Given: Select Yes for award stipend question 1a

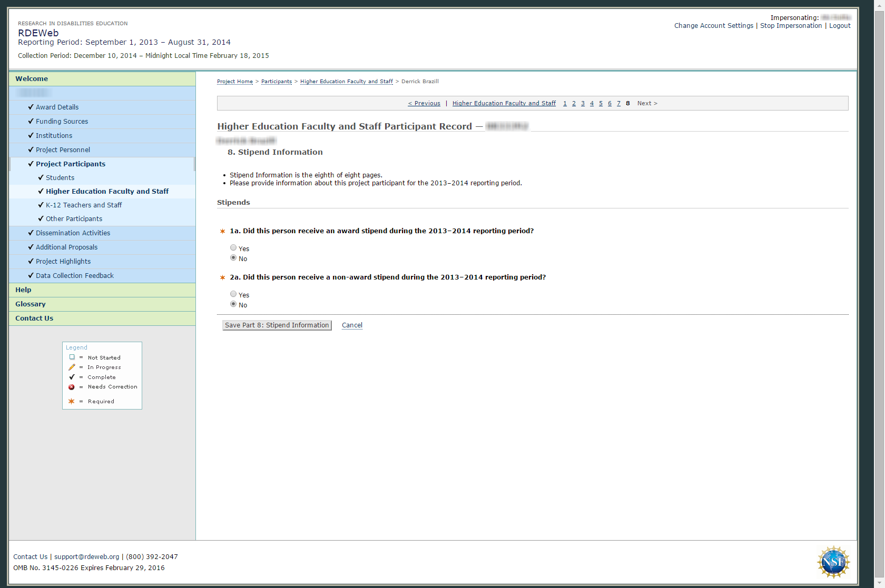Looking at the screenshot, I should click(233, 248).
